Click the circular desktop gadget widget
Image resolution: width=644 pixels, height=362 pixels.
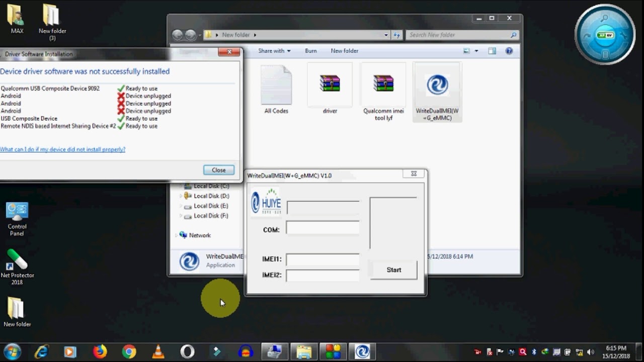[x=605, y=34]
